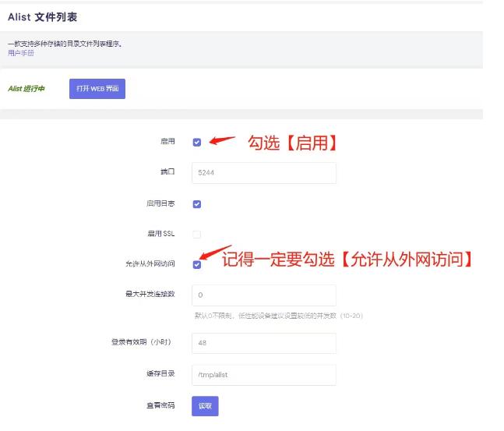The image size is (504, 431).
Task: Click the Alist 文件列表 page heading
Action: 42,16
